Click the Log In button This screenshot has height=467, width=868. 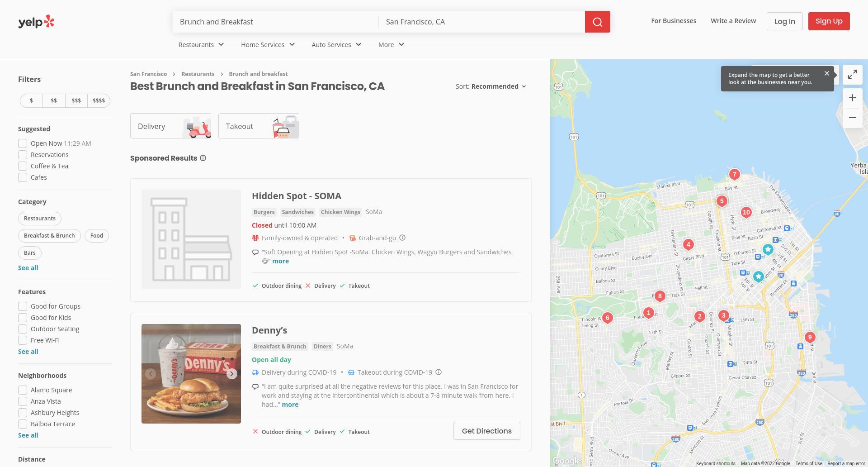[784, 21]
